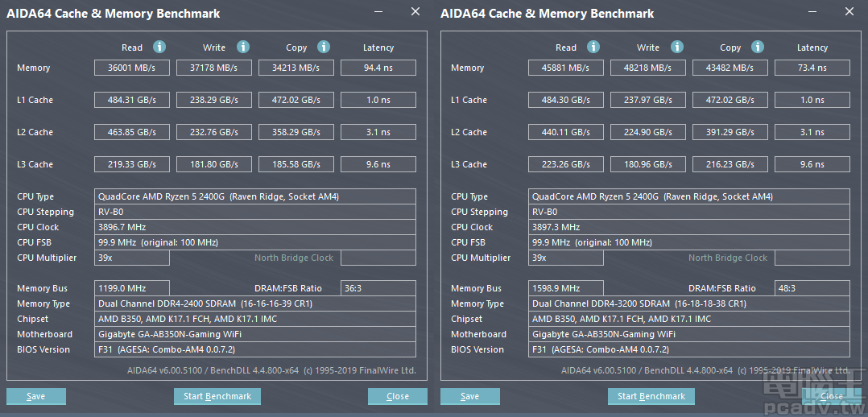Click CPU Type field in right window

click(x=689, y=196)
